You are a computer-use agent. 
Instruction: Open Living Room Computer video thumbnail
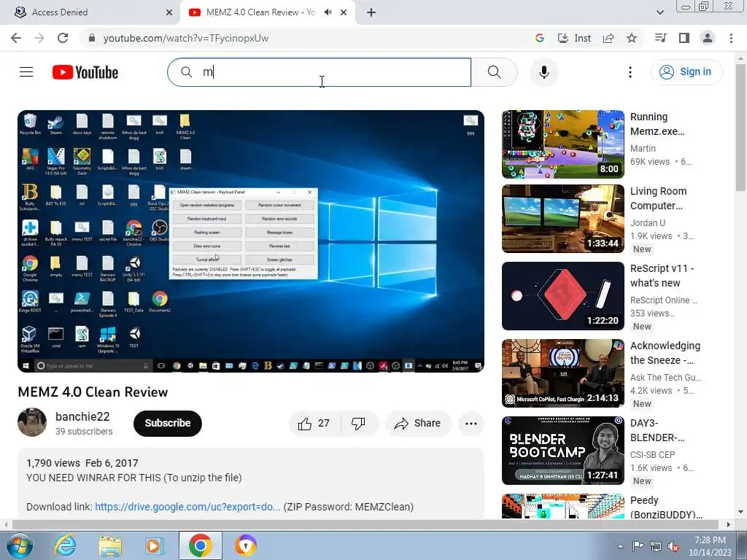point(562,219)
